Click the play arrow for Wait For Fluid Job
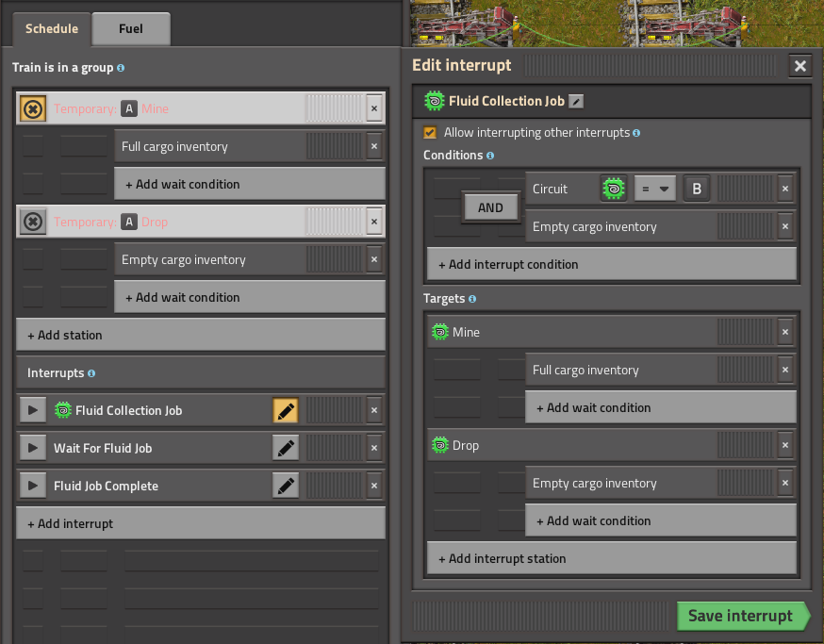Viewport: 824px width, 644px height. click(32, 448)
